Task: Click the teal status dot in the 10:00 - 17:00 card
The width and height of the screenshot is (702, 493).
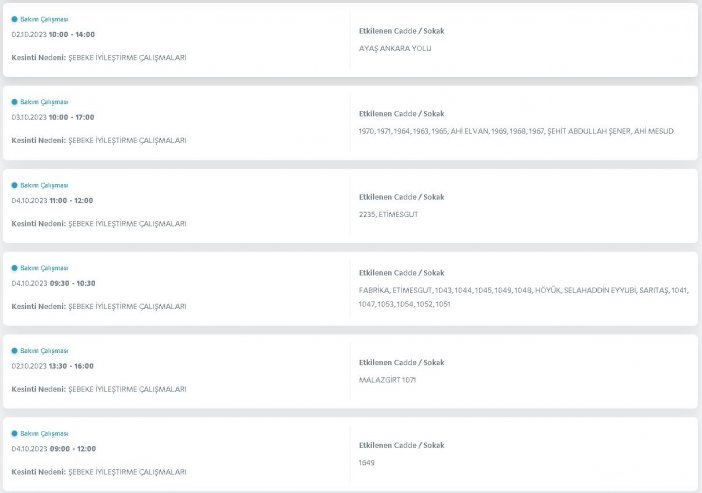Action: coord(14,102)
